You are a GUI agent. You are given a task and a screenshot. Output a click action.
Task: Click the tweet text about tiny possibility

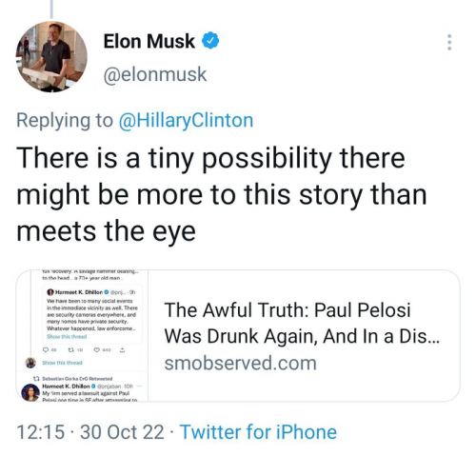(222, 194)
